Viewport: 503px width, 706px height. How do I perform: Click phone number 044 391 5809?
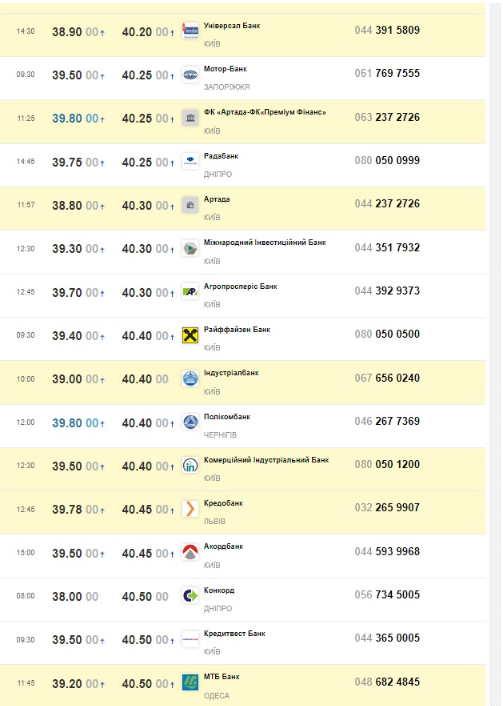(387, 30)
